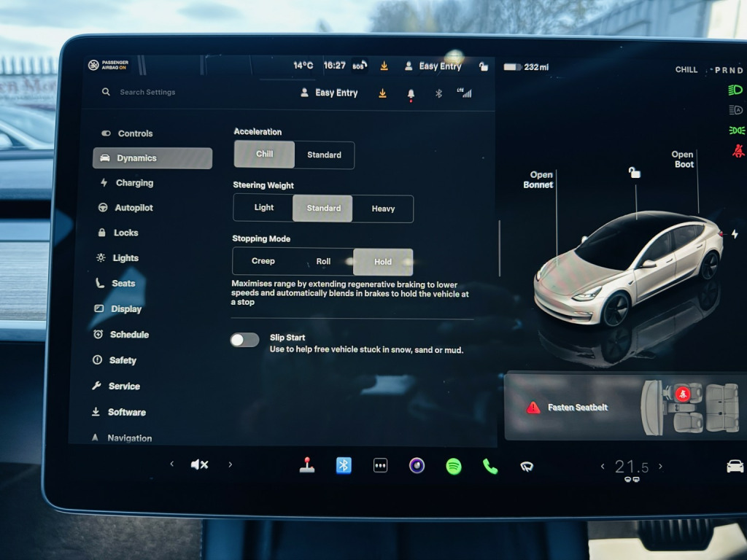Image resolution: width=747 pixels, height=560 pixels.
Task: Tap the car controls icon bottom right
Action: [735, 466]
